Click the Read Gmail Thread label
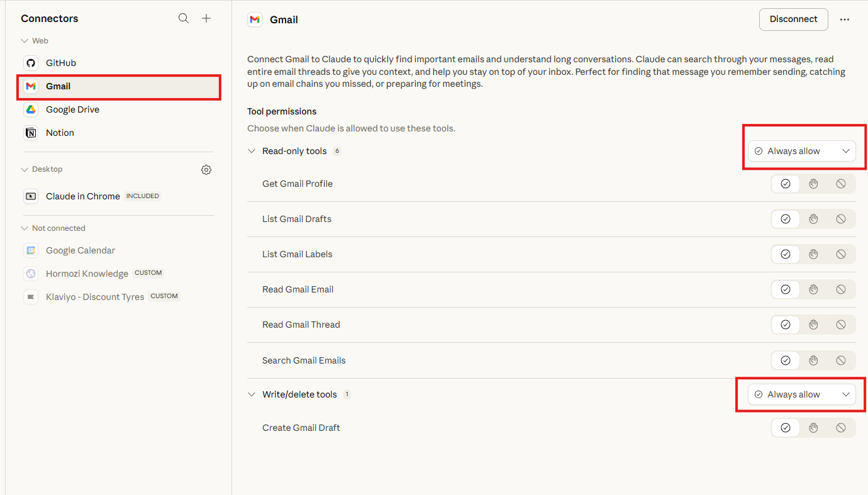The width and height of the screenshot is (868, 495). point(301,325)
